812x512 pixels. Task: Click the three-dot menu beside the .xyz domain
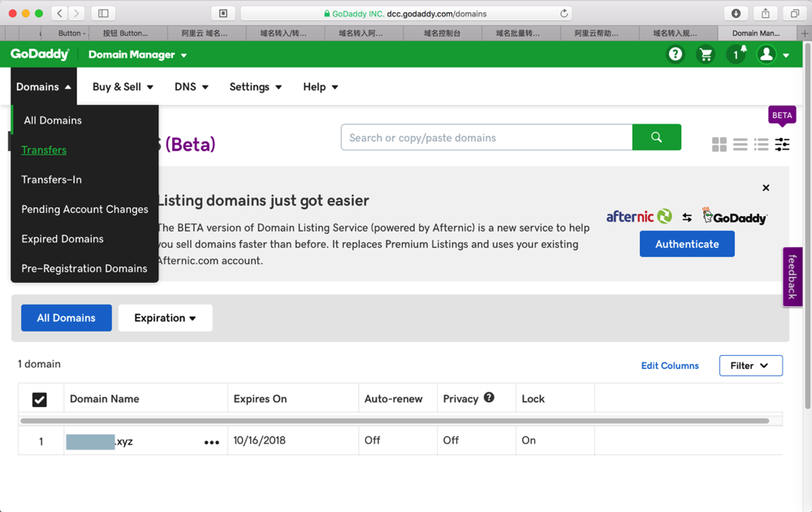(x=212, y=442)
